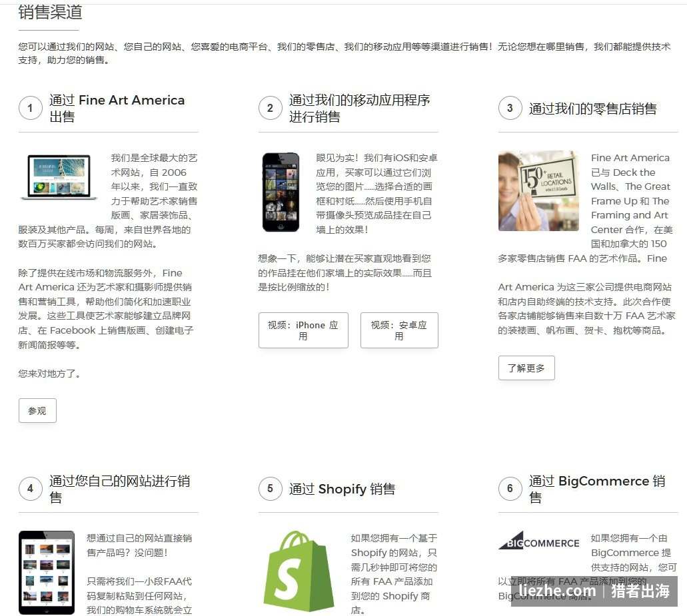Image resolution: width=687 pixels, height=616 pixels.
Task: Click the paragraph starting 如果您拥有一个由 BigCommerce
Action: pyautogui.click(x=588, y=567)
